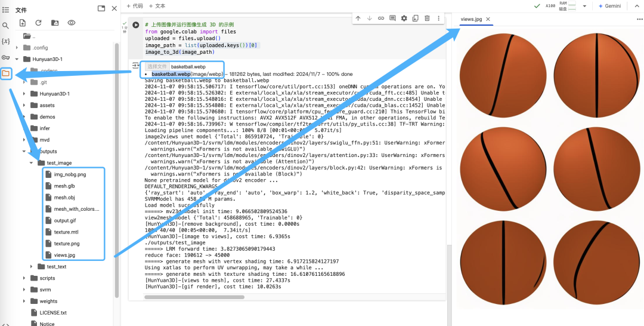Open runtime connection dropdown arrow
The width and height of the screenshot is (644, 326).
point(584,6)
